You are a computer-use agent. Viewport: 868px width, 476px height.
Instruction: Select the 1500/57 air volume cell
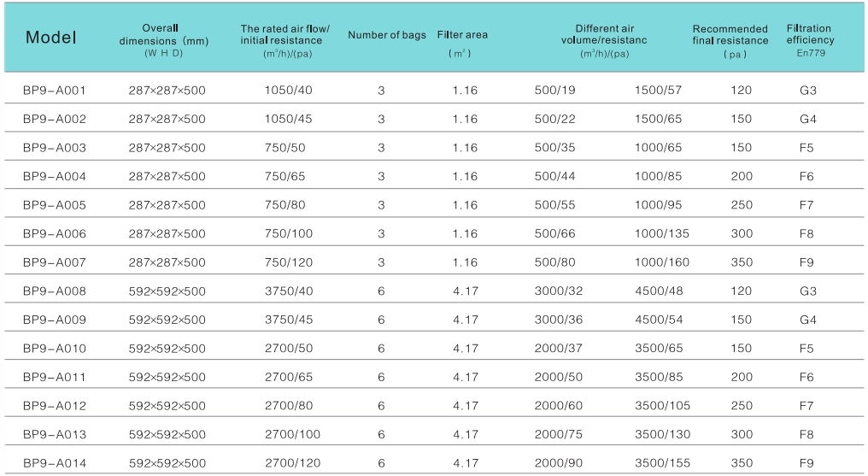(x=658, y=90)
